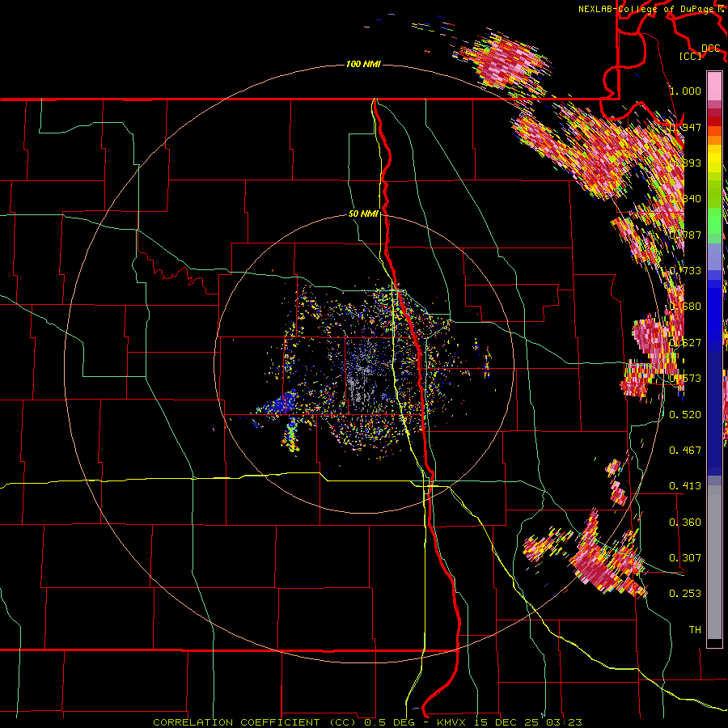Click the DCC label above the color scale
Screen dimensions: 728x728
(710, 49)
